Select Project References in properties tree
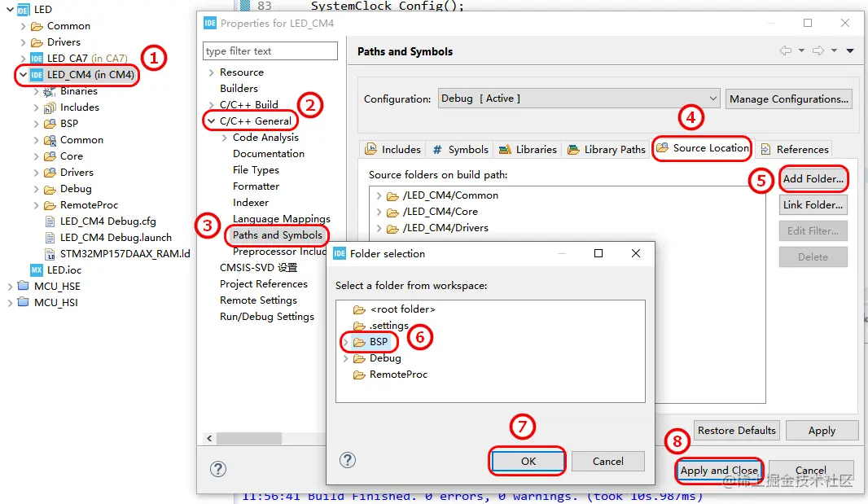The height and width of the screenshot is (504, 868). point(264,284)
